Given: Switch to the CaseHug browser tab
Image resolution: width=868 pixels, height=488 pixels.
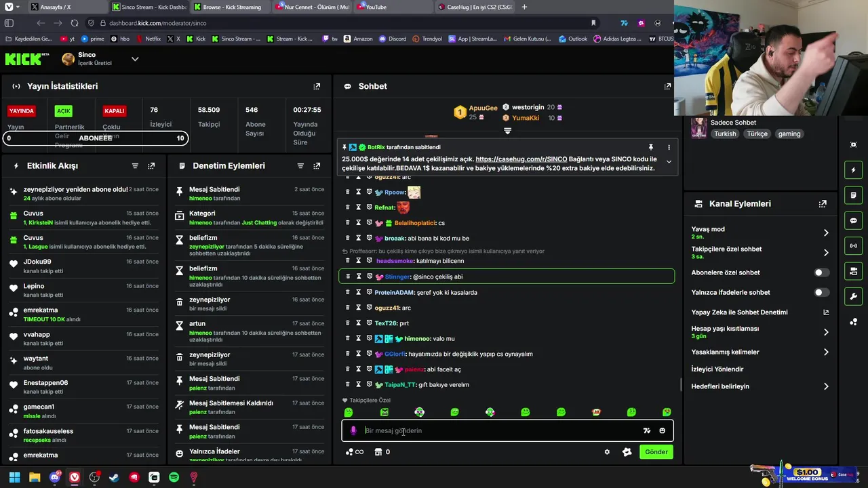Looking at the screenshot, I should [475, 7].
